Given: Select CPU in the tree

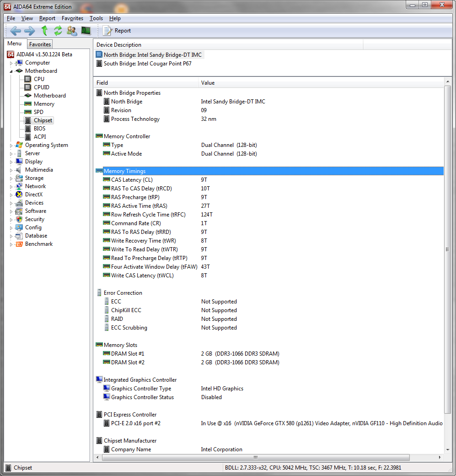Looking at the screenshot, I should [39, 79].
